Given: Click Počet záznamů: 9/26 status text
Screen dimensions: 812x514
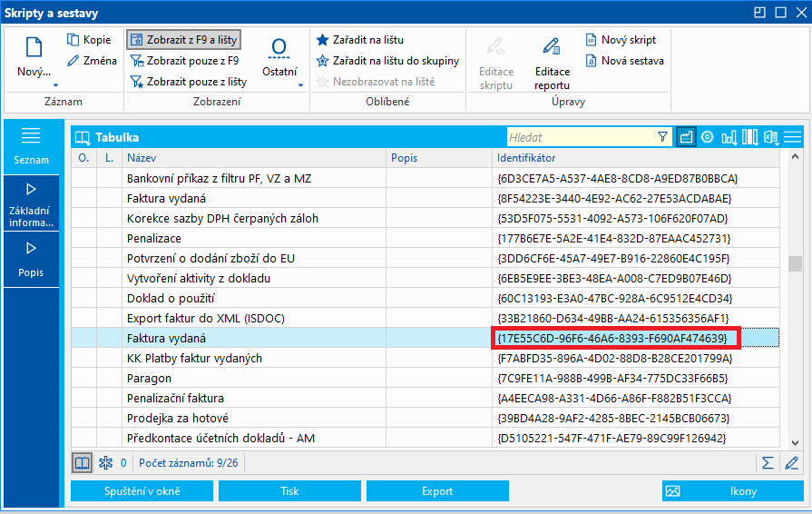Looking at the screenshot, I should [189, 463].
